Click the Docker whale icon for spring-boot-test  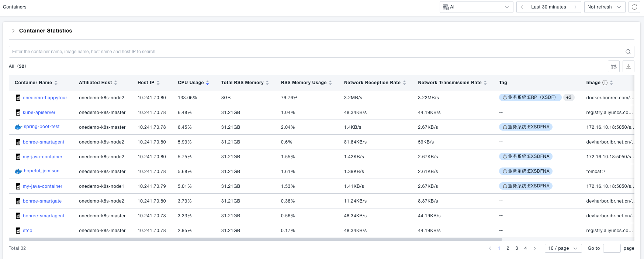(x=18, y=127)
